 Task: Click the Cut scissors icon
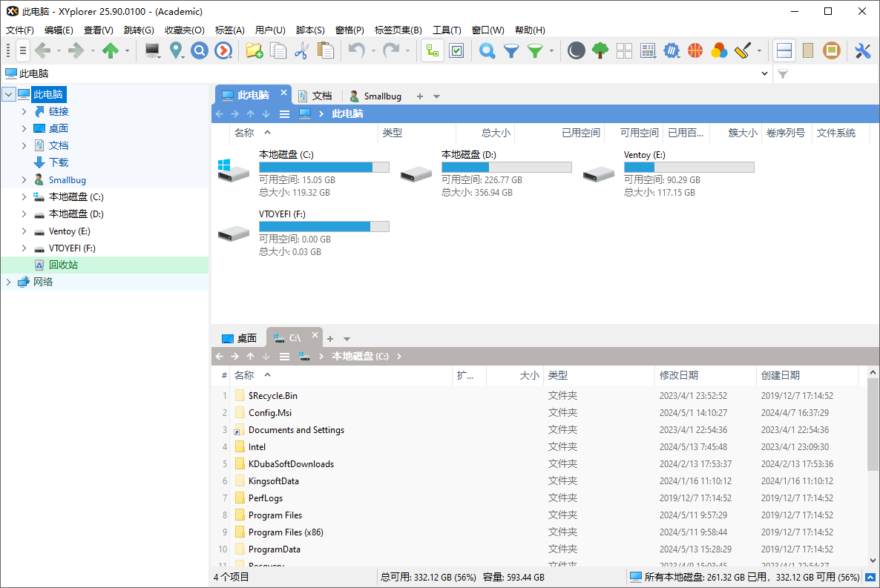click(x=302, y=51)
